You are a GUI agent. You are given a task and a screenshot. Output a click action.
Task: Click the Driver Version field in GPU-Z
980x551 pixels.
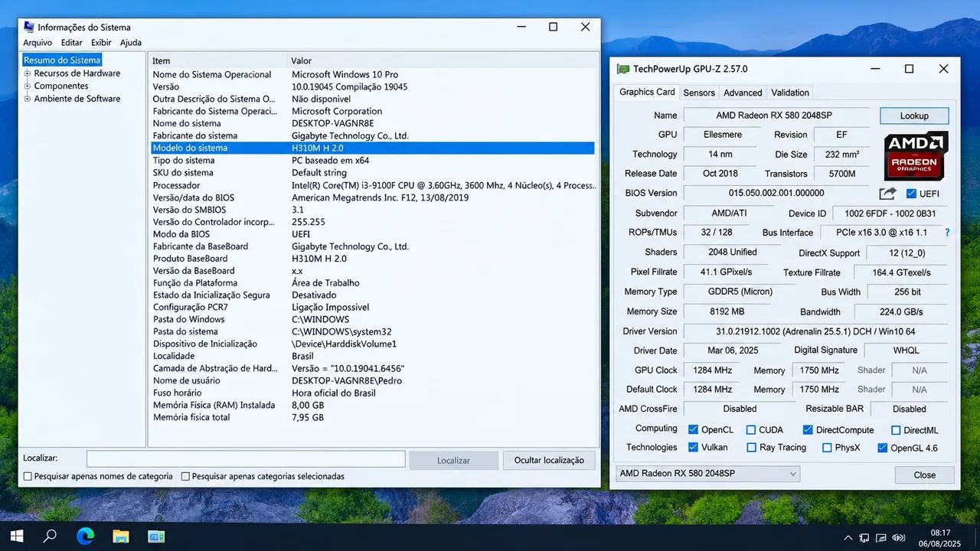pos(816,331)
